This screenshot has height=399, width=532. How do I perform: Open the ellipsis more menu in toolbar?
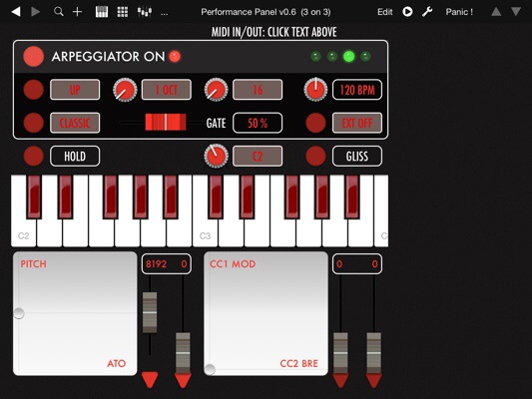165,14
